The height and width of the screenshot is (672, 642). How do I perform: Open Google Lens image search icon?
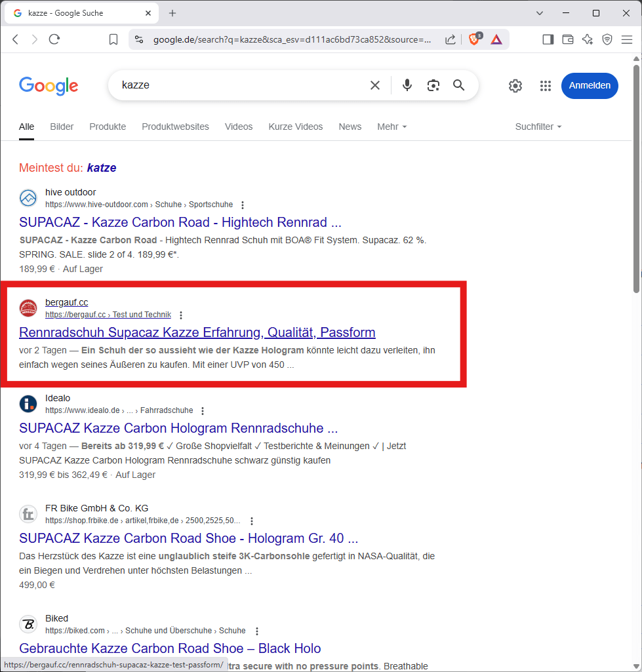click(x=433, y=85)
